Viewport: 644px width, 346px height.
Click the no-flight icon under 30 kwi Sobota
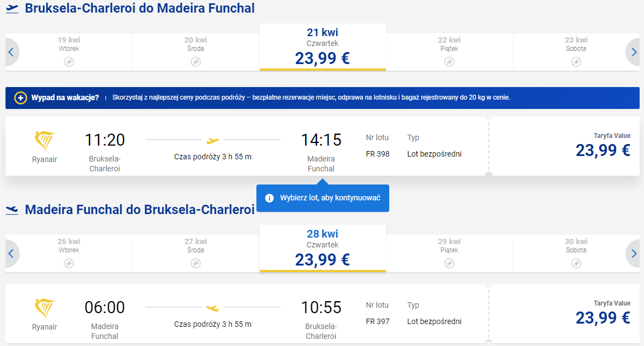(576, 263)
